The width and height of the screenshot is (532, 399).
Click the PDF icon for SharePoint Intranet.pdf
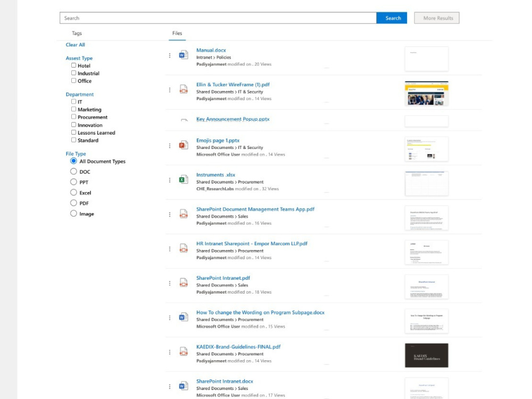click(x=184, y=282)
